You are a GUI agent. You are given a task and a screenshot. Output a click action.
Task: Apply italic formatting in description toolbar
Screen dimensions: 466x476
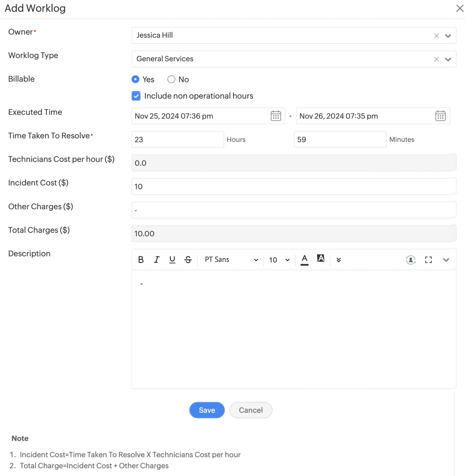point(156,260)
